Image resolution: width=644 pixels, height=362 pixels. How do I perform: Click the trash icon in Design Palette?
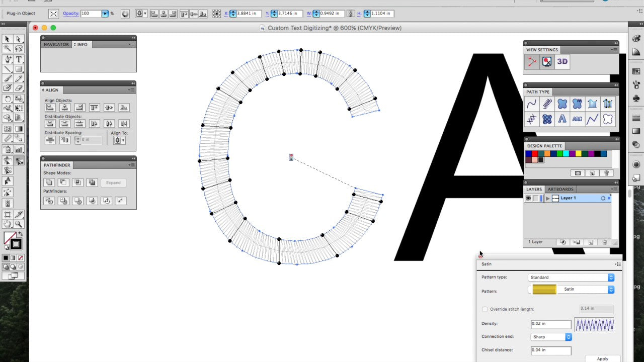click(606, 173)
